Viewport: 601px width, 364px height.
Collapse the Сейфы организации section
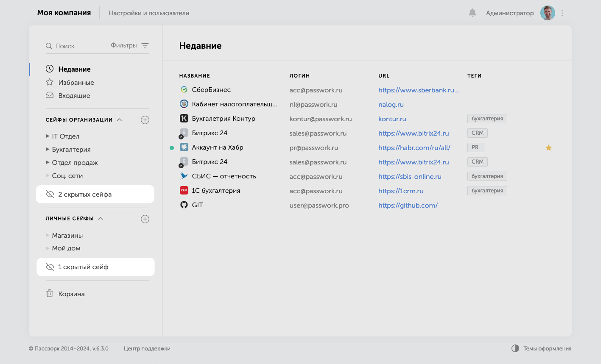(x=119, y=120)
